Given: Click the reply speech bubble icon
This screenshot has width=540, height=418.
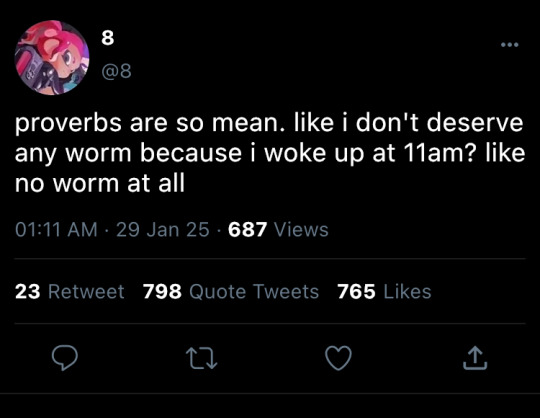Looking at the screenshot, I should [64, 357].
